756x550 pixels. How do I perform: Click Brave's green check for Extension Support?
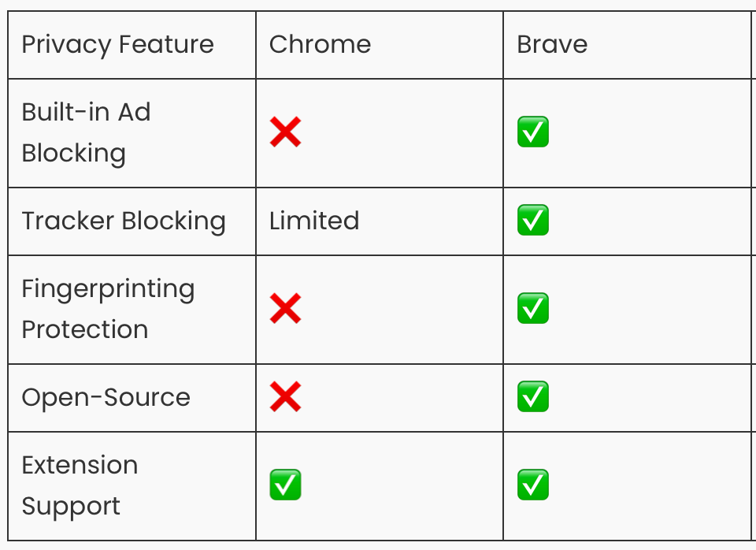[x=533, y=485]
